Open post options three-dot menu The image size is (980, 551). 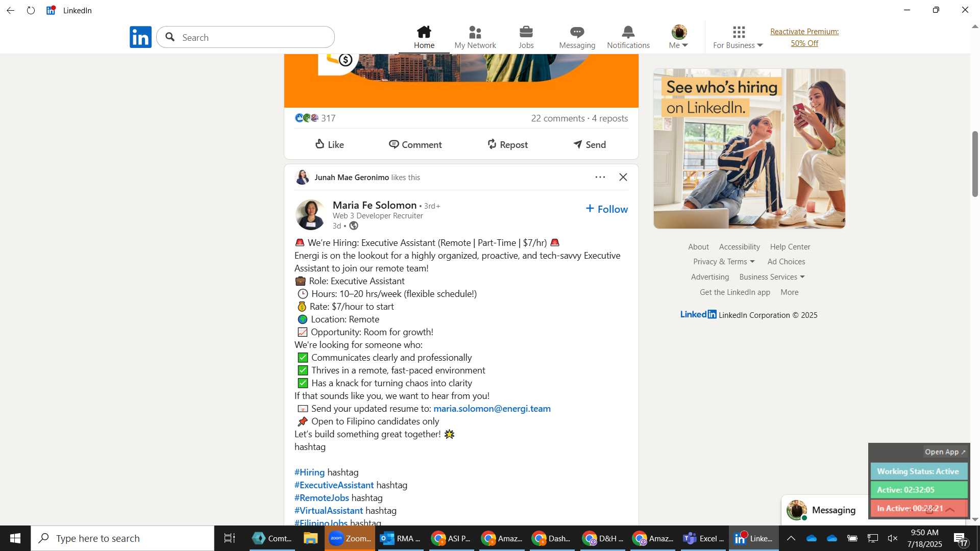click(600, 177)
